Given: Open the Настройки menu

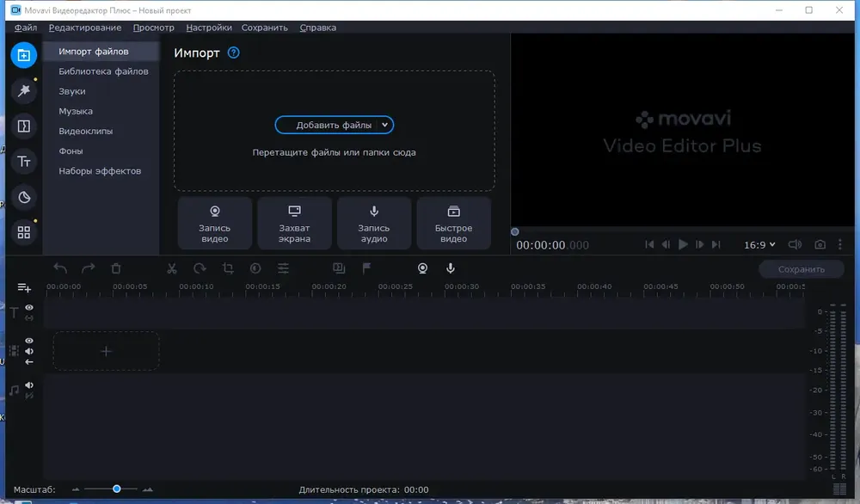Looking at the screenshot, I should click(209, 28).
